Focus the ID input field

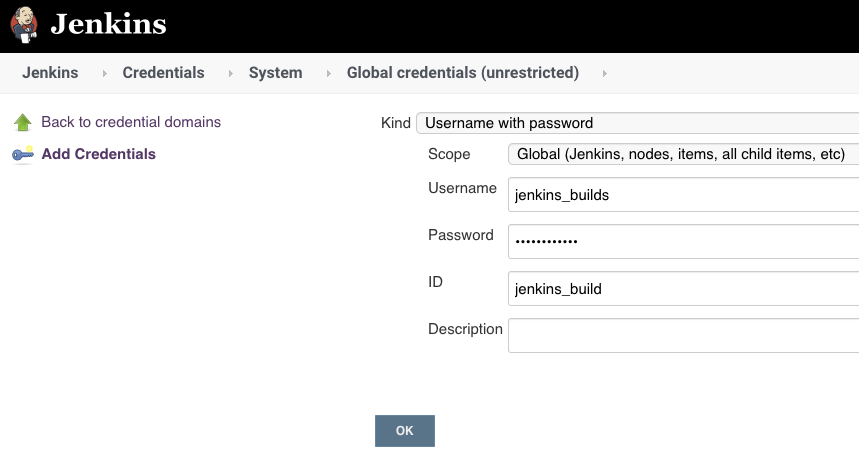click(x=683, y=289)
